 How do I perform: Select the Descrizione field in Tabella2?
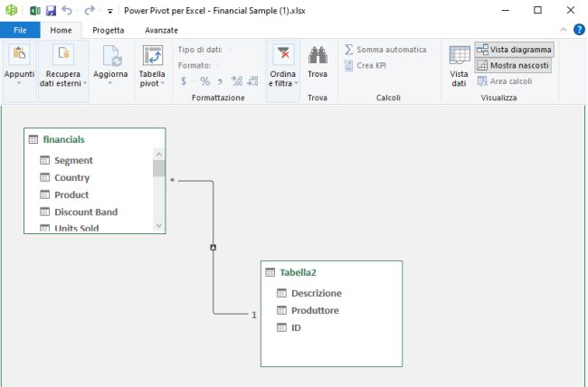click(316, 293)
